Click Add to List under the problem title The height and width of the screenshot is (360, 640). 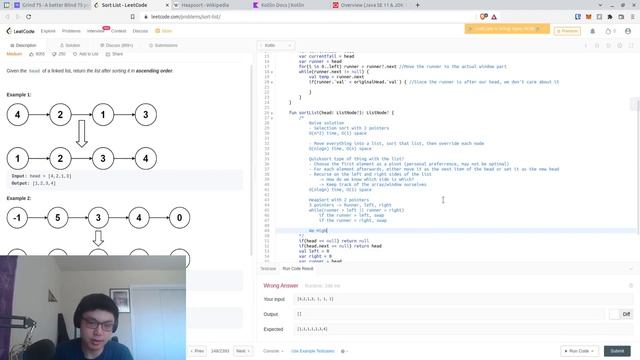(x=86, y=54)
